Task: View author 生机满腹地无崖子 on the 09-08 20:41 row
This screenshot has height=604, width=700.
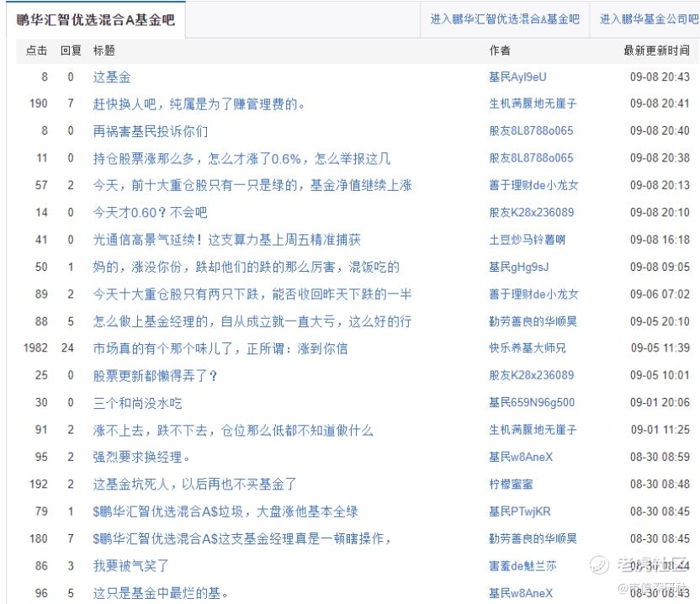Action: (533, 104)
